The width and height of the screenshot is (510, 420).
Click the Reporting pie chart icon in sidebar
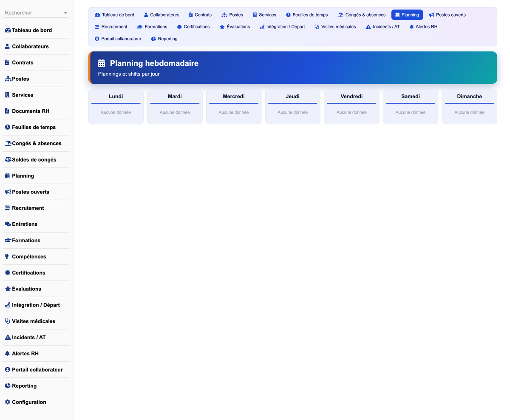coord(8,386)
